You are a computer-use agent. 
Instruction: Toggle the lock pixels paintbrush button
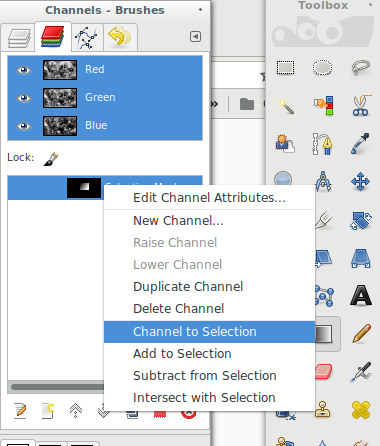(51, 159)
